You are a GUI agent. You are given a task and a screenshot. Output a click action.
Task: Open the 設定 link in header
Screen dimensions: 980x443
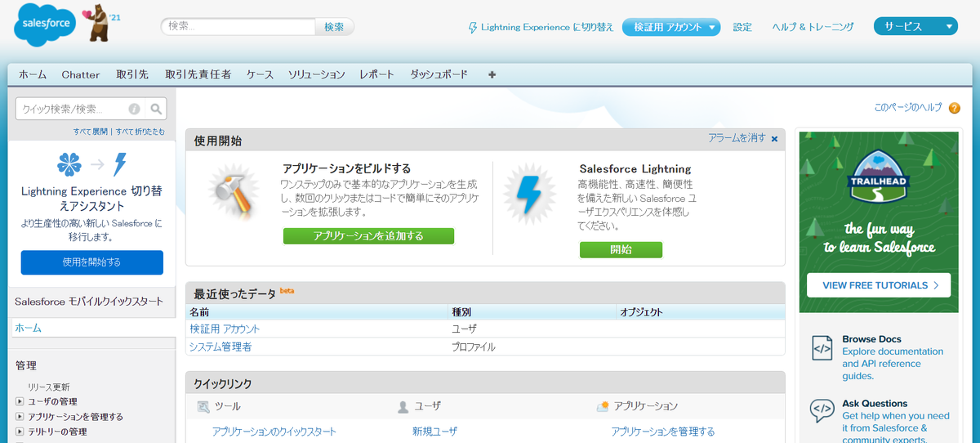(742, 27)
